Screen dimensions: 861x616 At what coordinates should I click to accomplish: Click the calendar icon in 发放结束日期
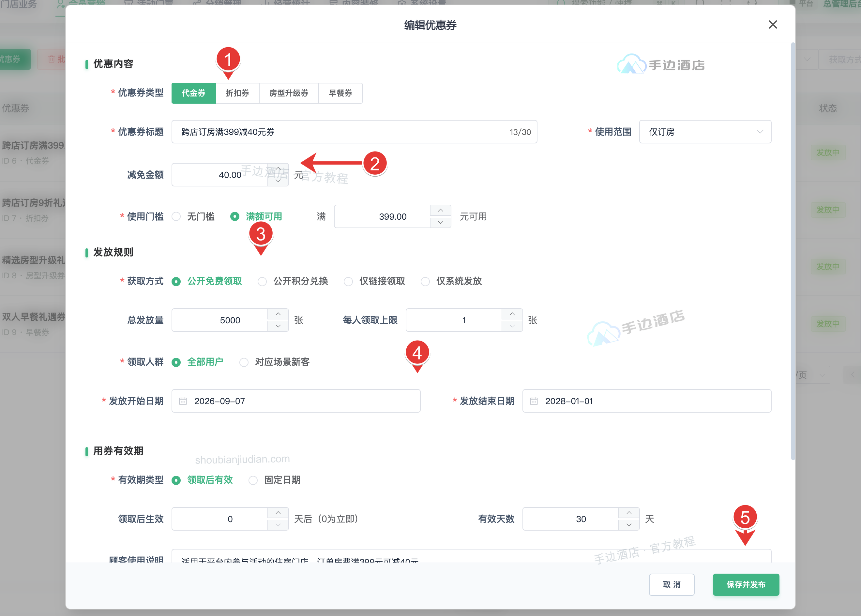[534, 401]
